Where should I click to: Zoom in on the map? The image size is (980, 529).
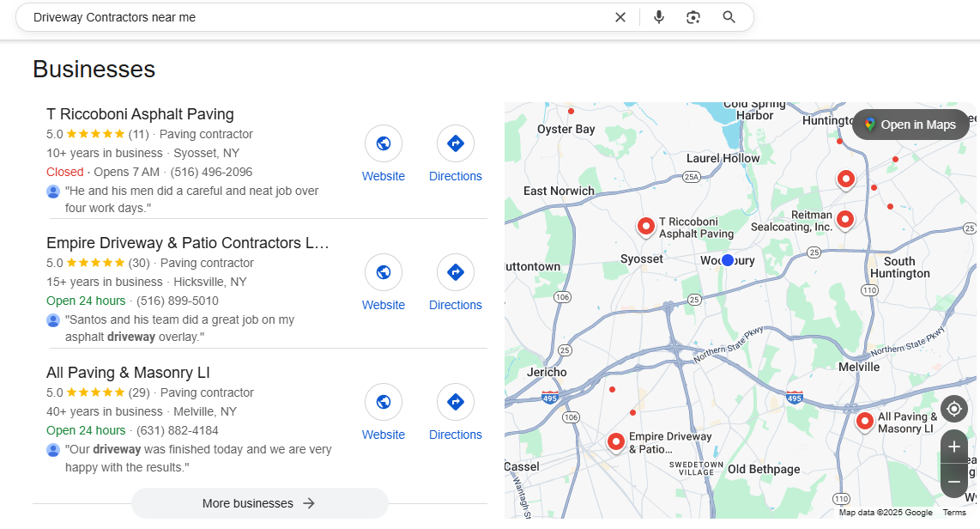click(953, 447)
